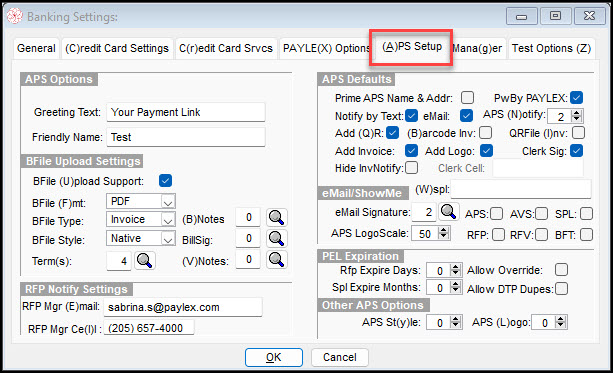Adjust APS St(y)le spinner arrows
This screenshot has width=613, height=373.
click(x=455, y=322)
